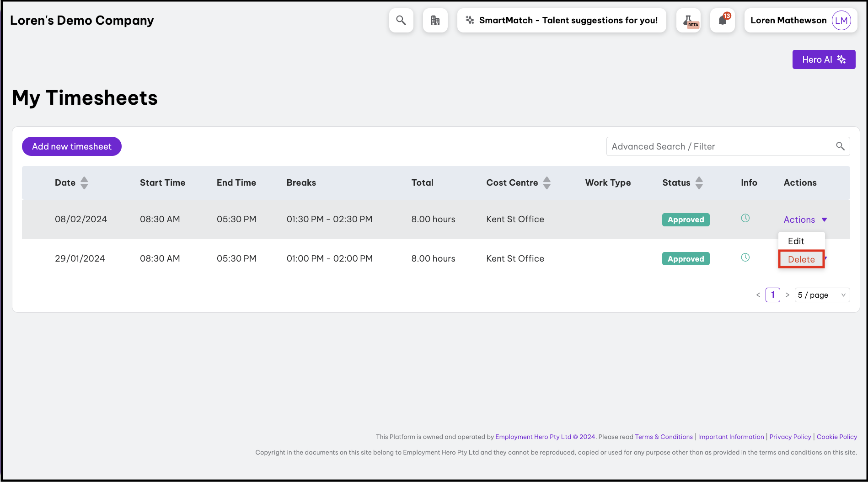Open the notifications bell
The width and height of the screenshot is (868, 482).
pyautogui.click(x=723, y=21)
